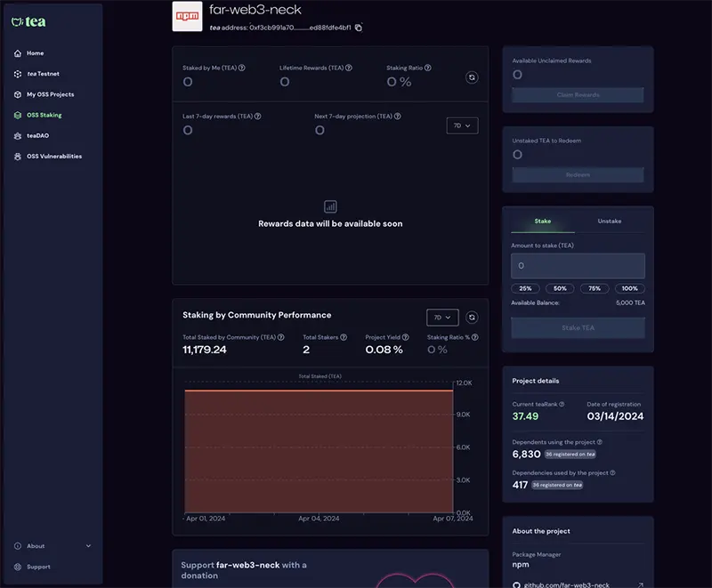
Task: Show help for Next 7-day projection
Action: 398,117
